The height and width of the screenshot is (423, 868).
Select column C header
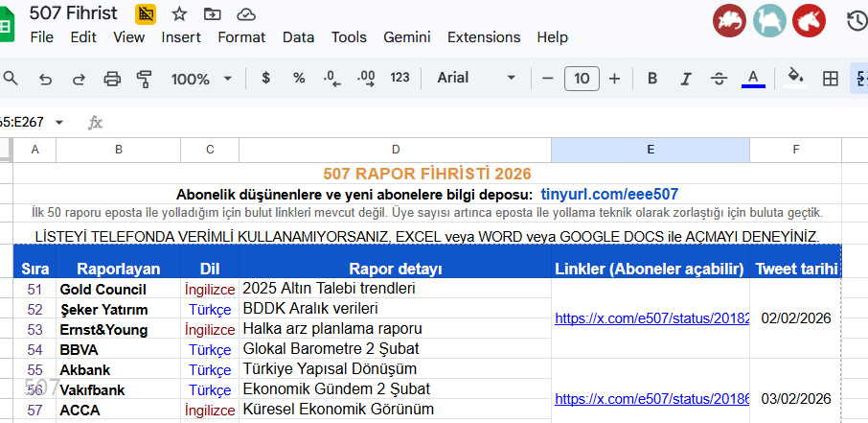[210, 150]
